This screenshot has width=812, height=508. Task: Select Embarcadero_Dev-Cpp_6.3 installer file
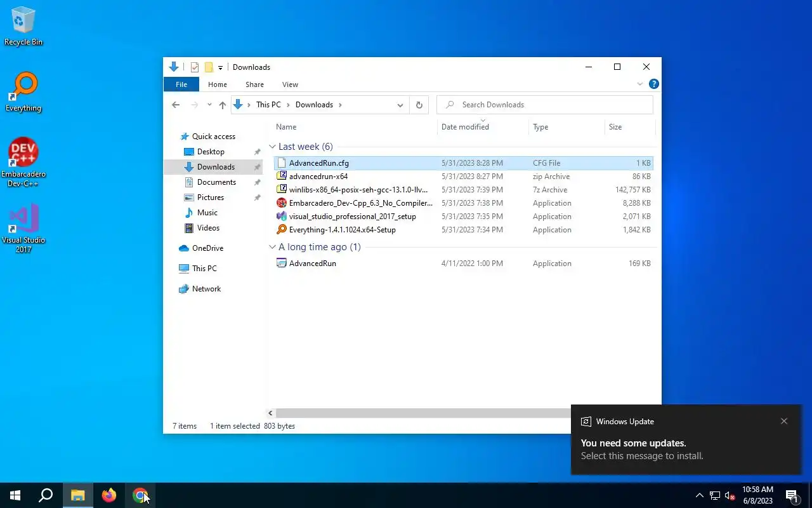pos(464,203)
